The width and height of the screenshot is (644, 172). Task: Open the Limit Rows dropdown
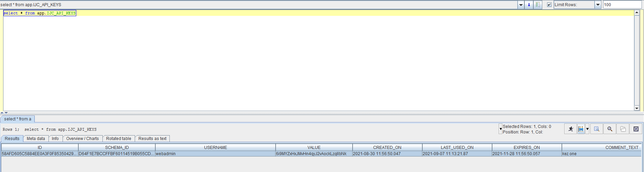pos(598,5)
